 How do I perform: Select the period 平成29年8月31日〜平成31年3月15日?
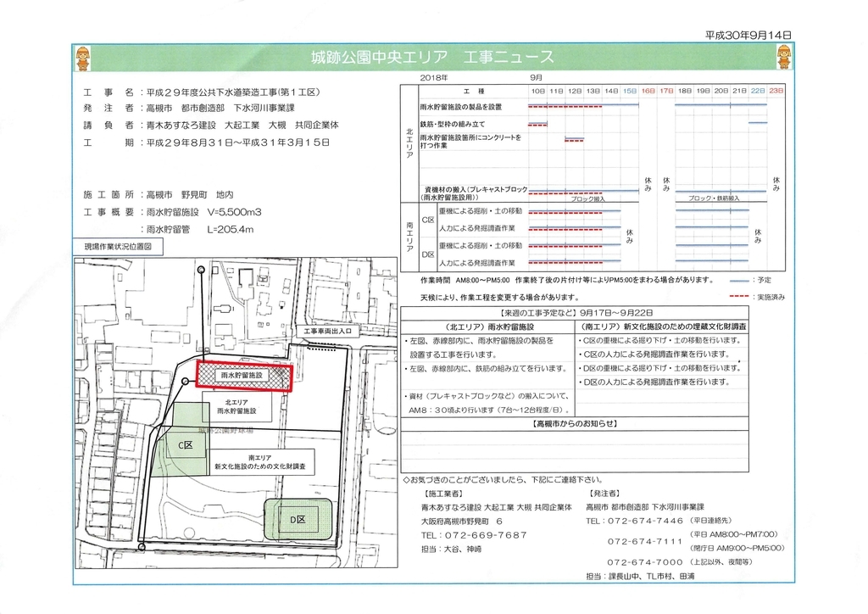pos(238,142)
